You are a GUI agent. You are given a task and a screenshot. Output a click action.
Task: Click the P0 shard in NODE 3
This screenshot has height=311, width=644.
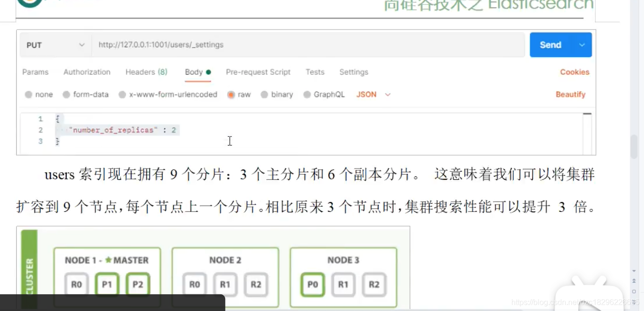coord(312,284)
